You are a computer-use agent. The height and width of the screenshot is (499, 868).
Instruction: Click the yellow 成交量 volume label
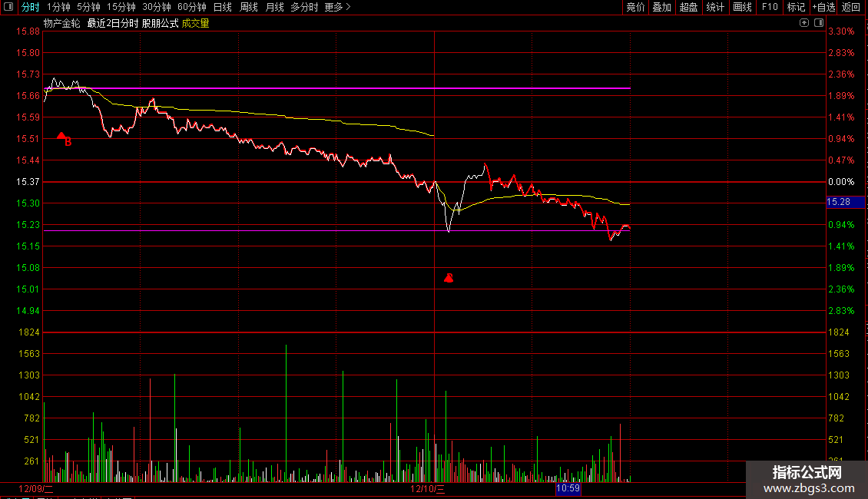(x=195, y=23)
